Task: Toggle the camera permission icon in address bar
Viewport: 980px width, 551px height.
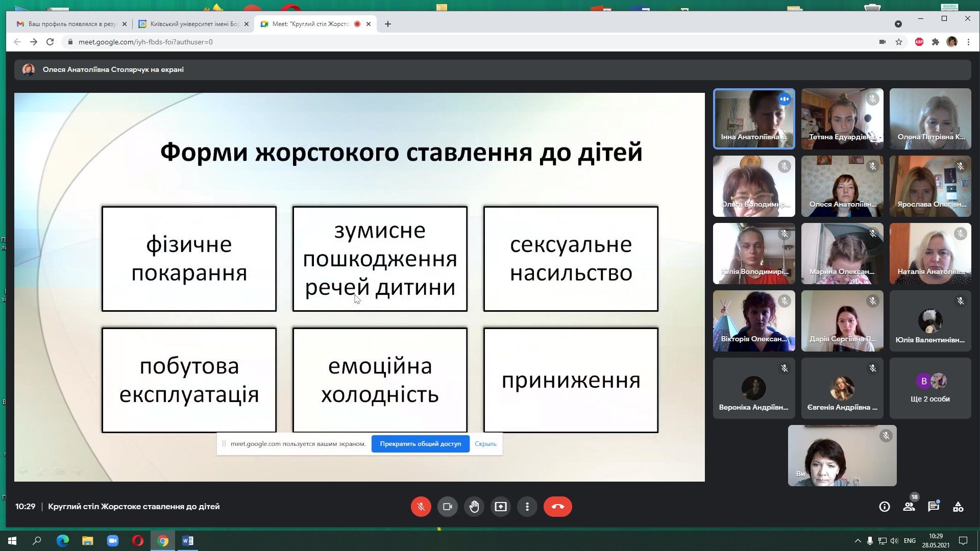Action: pos(883,42)
